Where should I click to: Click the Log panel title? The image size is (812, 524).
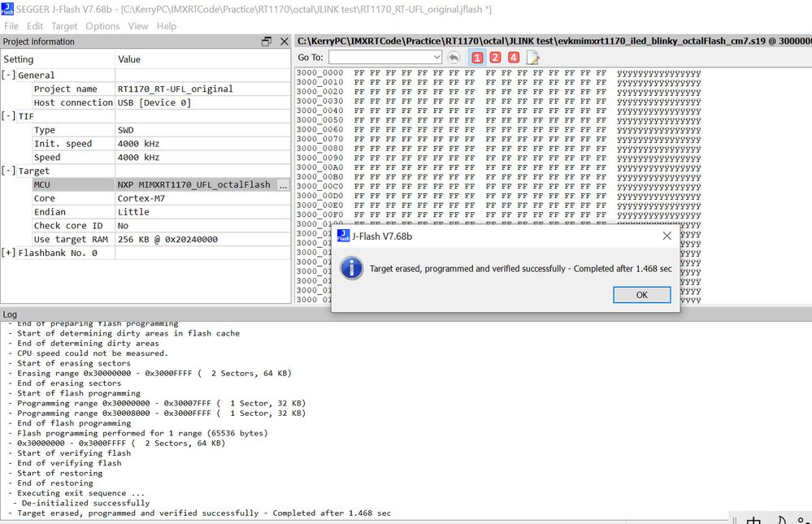10,314
